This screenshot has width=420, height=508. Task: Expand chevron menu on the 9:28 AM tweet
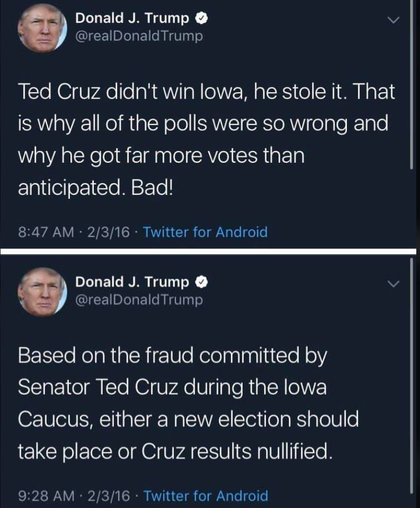(392, 284)
